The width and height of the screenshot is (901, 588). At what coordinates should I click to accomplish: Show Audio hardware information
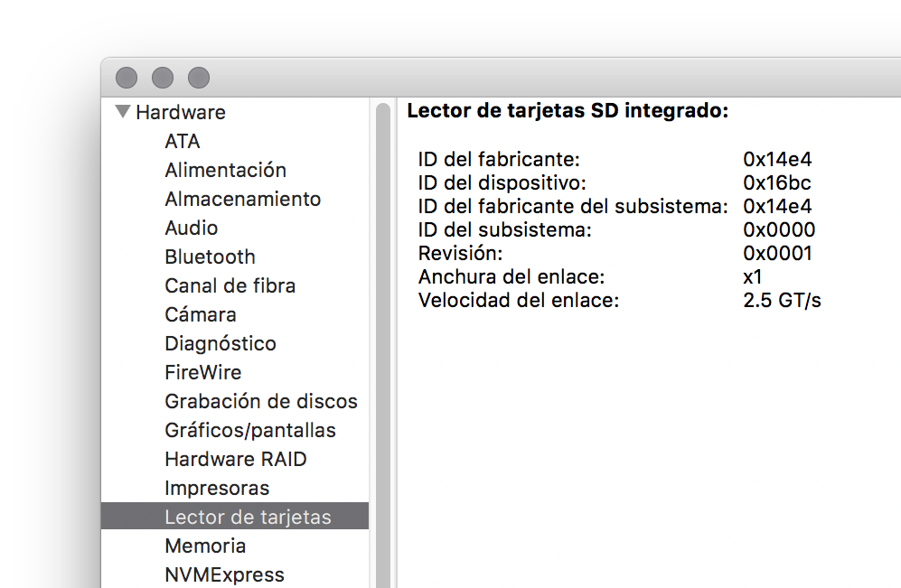pos(191,229)
